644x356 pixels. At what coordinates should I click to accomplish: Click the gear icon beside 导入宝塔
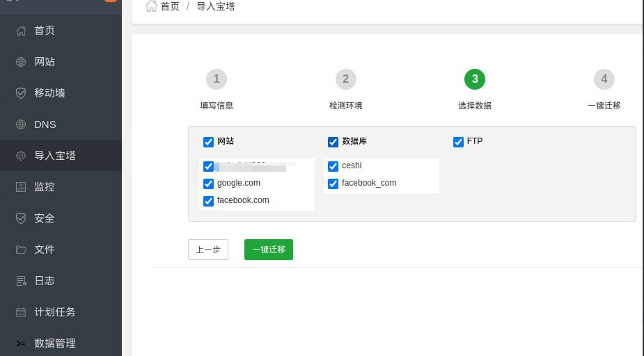coord(21,156)
